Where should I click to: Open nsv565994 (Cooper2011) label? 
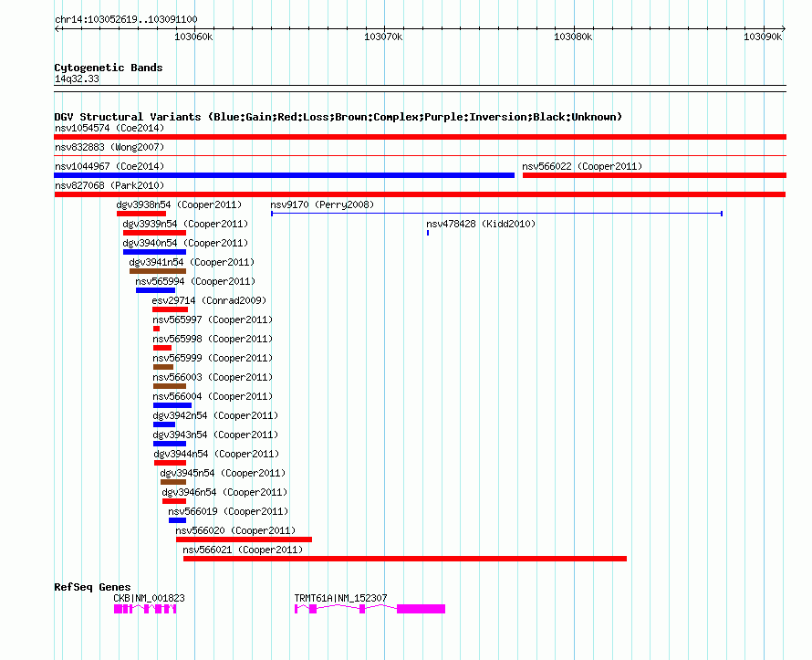pyautogui.click(x=196, y=281)
